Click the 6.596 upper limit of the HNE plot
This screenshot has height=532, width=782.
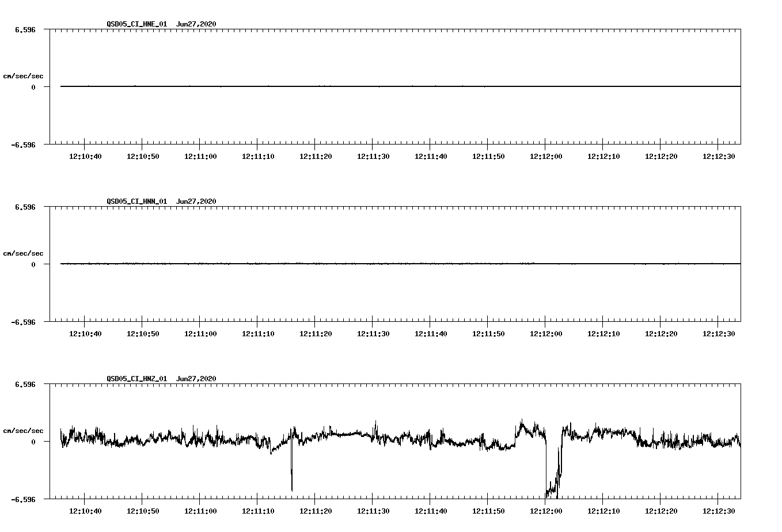(25, 29)
